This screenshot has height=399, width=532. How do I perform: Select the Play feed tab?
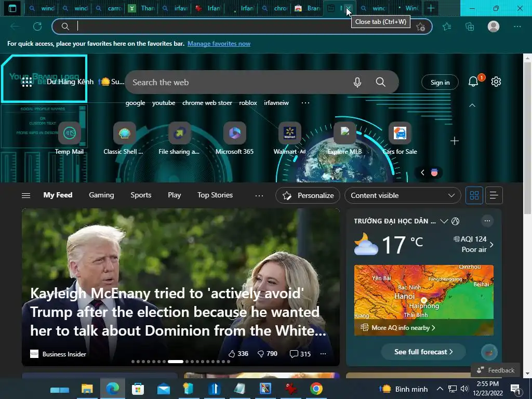175,195
